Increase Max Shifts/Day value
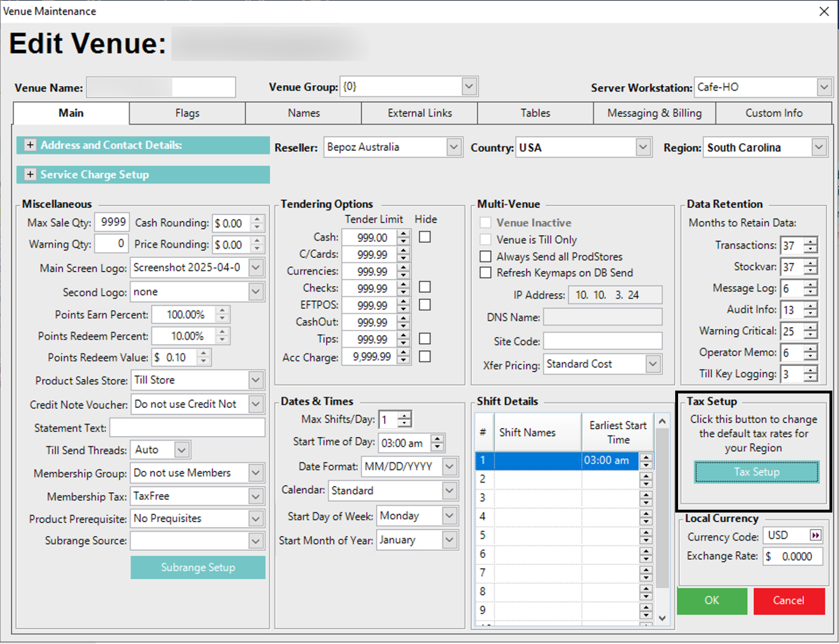The height and width of the screenshot is (644, 839). click(x=404, y=415)
